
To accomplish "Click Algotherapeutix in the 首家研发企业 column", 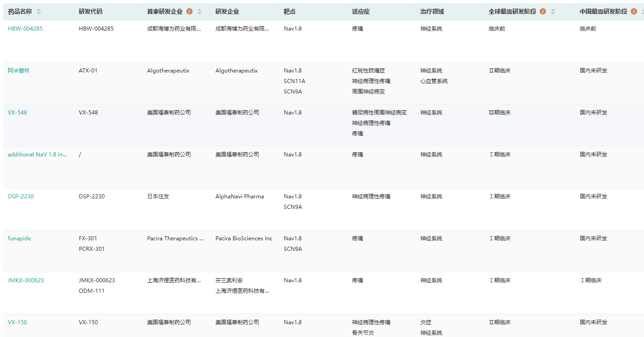I will click(x=168, y=71).
